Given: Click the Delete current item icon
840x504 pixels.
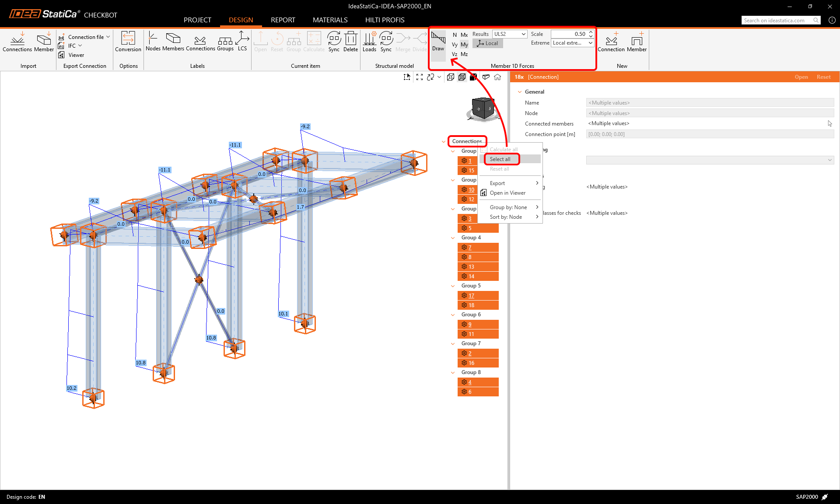Looking at the screenshot, I should coord(350,42).
